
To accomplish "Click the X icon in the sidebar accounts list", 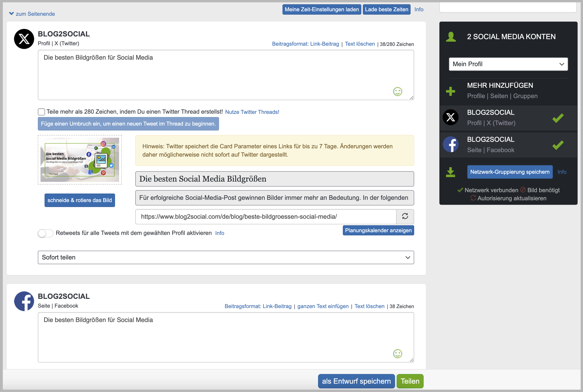I will click(450, 117).
